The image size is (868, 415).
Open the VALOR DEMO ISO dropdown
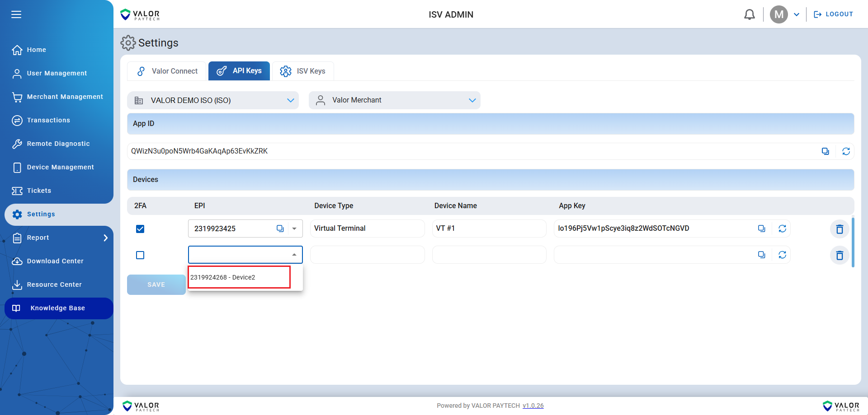[213, 100]
